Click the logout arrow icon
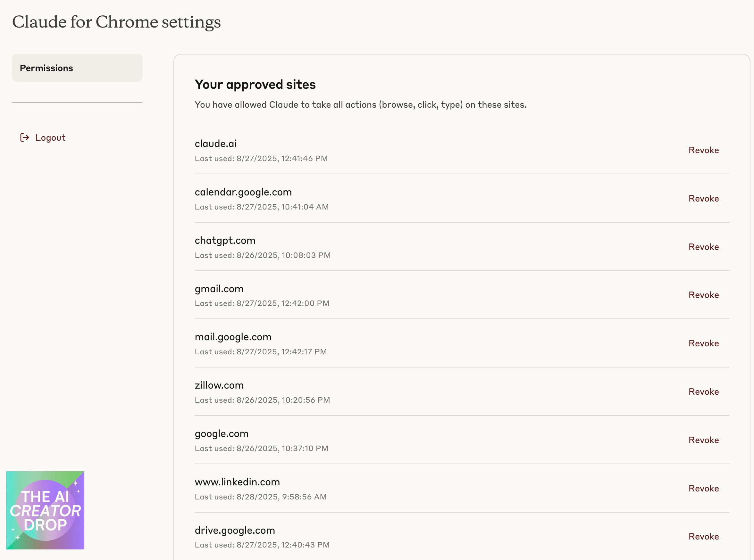This screenshot has height=560, width=754. pyautogui.click(x=24, y=137)
